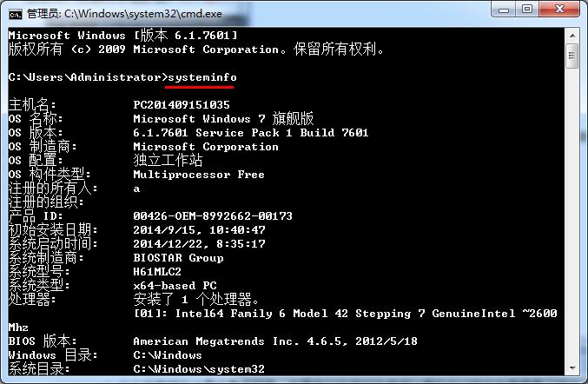
Task: Click BIOS value 'American Megatrends Inc. 4.6.5'
Action: [237, 341]
